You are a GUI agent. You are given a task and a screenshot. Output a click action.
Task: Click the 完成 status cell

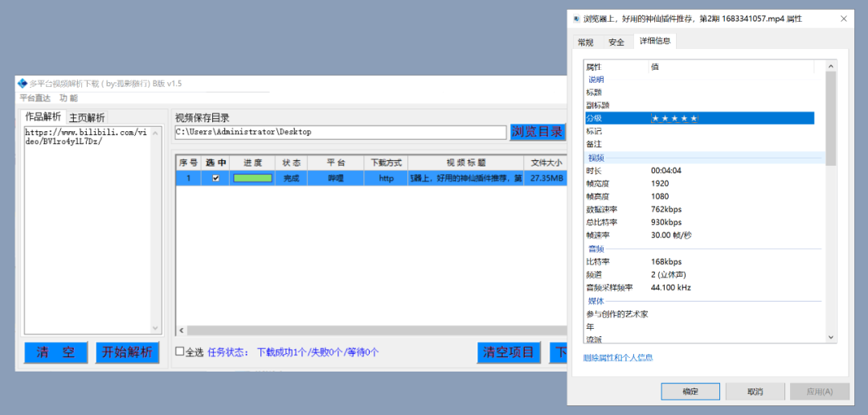tap(291, 178)
